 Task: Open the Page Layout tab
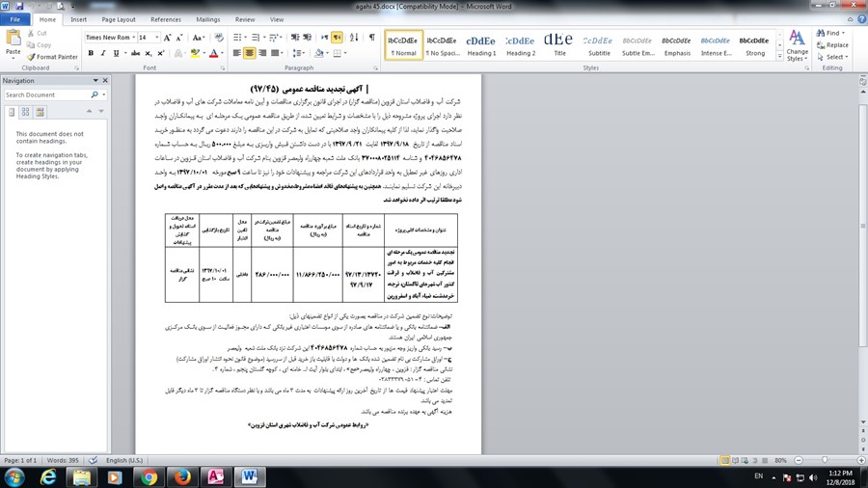pos(119,19)
